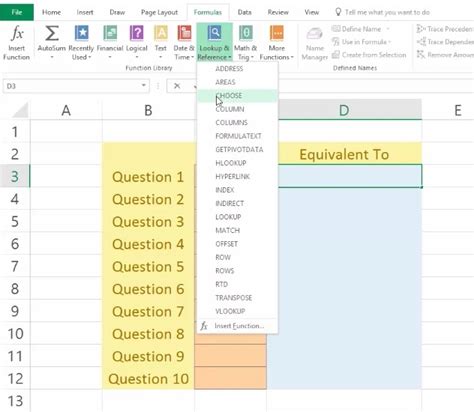Open the Math & Trig functions menu
Screen dimensions: 474x412
pyautogui.click(x=246, y=42)
